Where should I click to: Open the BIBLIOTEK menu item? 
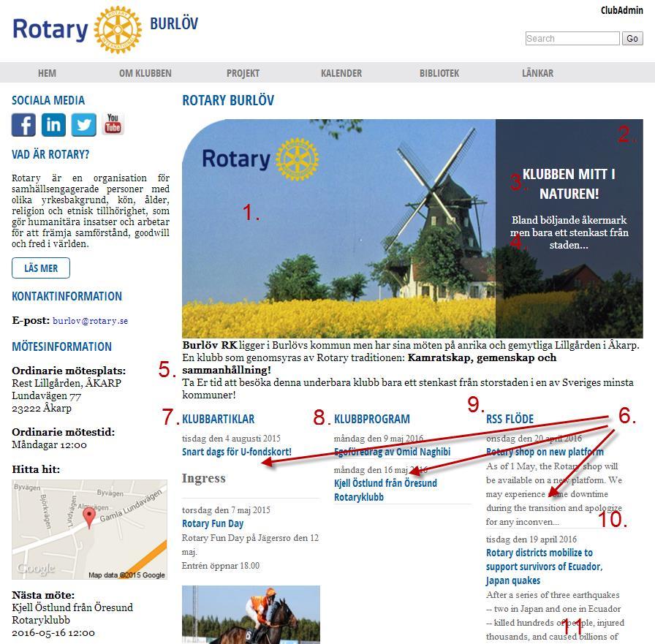coord(439,73)
